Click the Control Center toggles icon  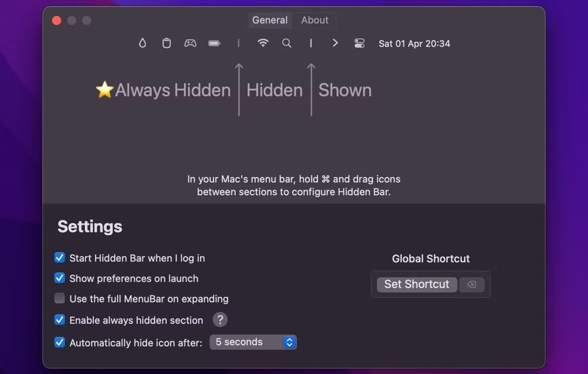pos(359,43)
